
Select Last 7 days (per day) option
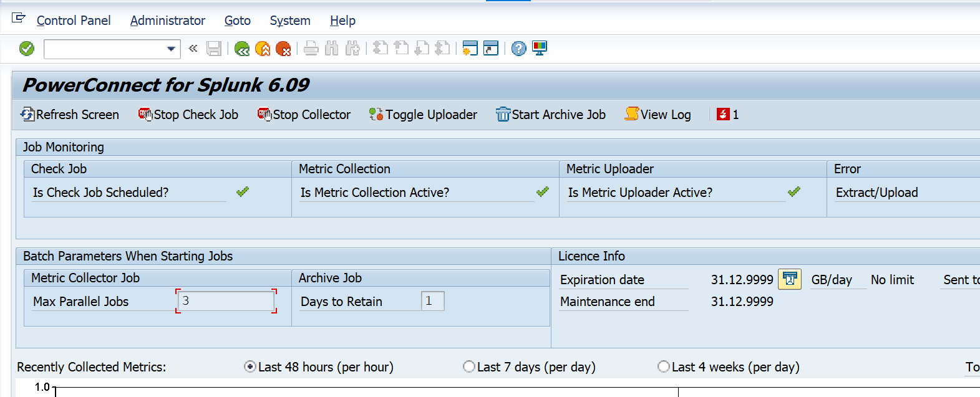point(469,367)
